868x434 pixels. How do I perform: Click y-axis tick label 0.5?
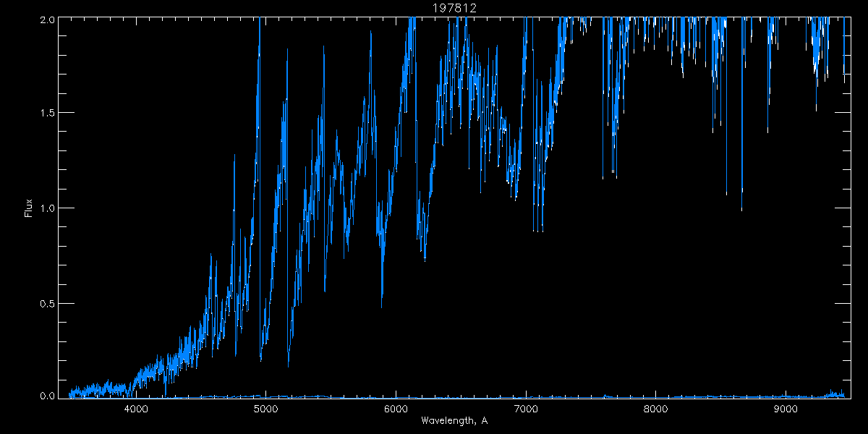click(x=47, y=303)
